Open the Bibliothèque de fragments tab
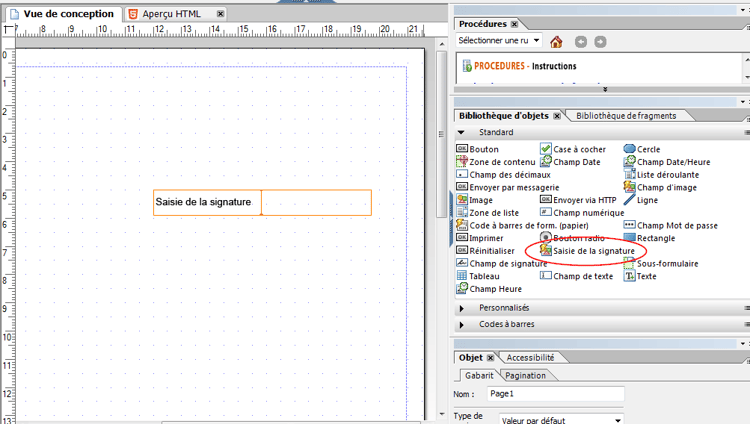The image size is (750, 424). click(x=626, y=116)
